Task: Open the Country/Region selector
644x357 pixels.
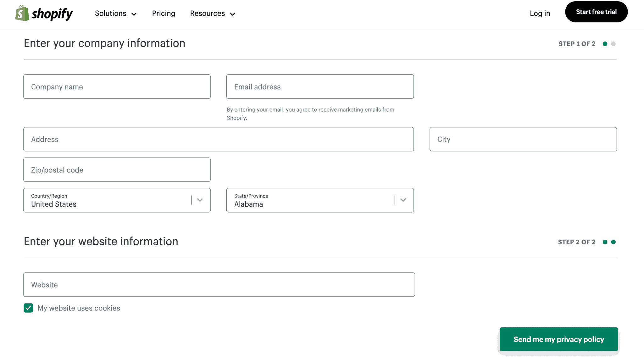Action: pyautogui.click(x=117, y=200)
